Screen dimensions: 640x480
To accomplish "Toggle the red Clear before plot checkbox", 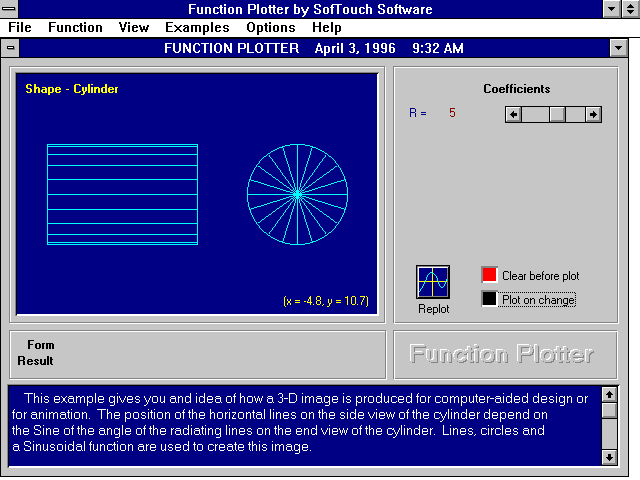I will click(x=489, y=275).
